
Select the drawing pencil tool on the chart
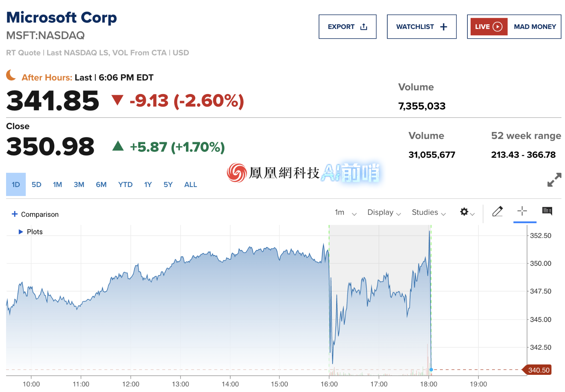(498, 211)
